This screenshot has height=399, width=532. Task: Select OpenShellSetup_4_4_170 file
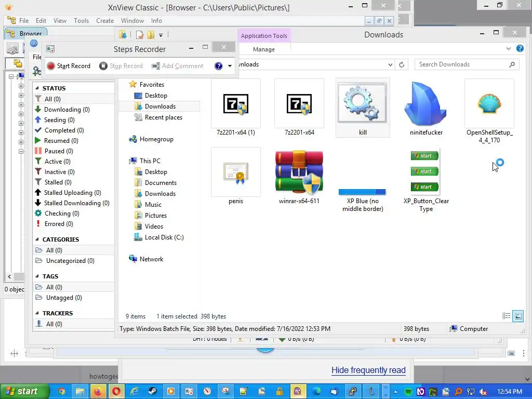click(489, 111)
